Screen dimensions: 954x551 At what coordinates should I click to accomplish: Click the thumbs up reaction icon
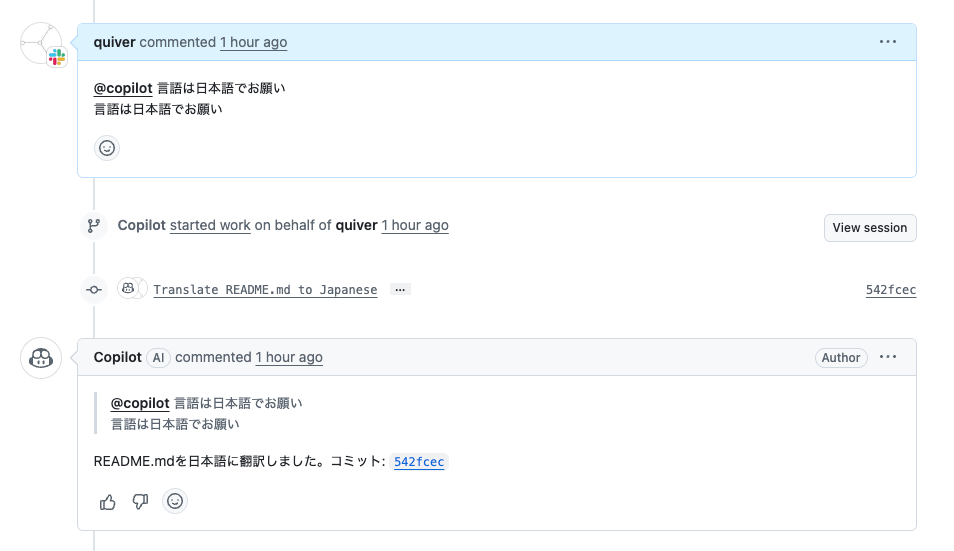tap(108, 502)
